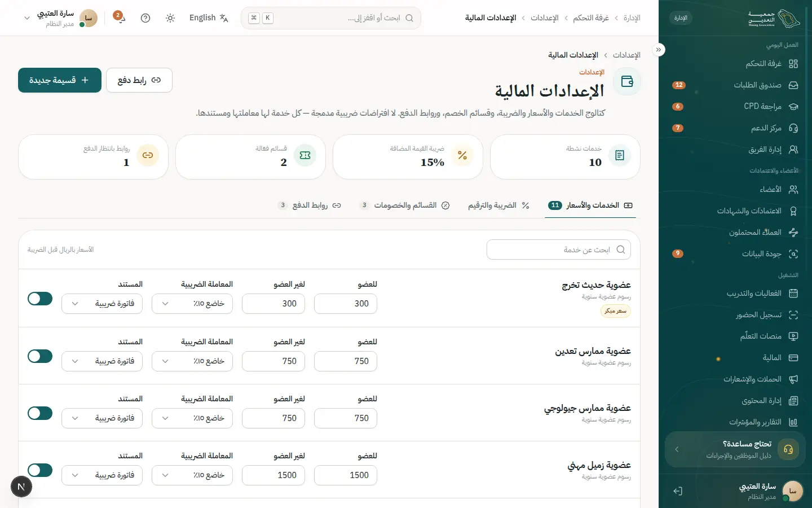Switch to الضريبة والترقيم tab
Image resolution: width=812 pixels, height=508 pixels.
point(498,205)
